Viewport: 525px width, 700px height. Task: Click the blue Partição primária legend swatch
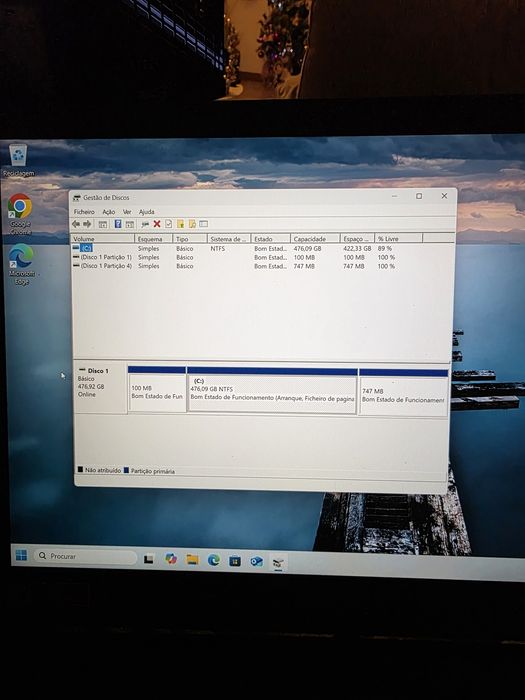point(126,470)
